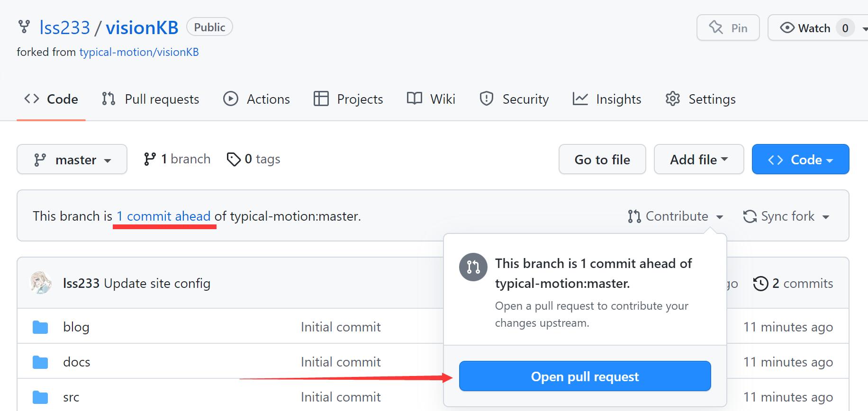Toggle the Contribute dropdown
The image size is (868, 411).
[676, 216]
